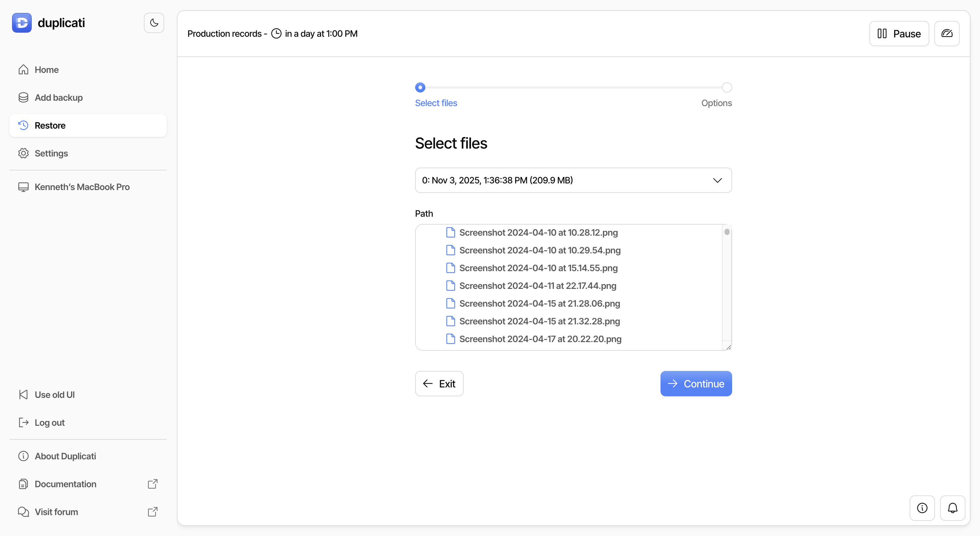Click Documentation external link icon
Viewport: 980px width, 536px height.
(x=152, y=484)
